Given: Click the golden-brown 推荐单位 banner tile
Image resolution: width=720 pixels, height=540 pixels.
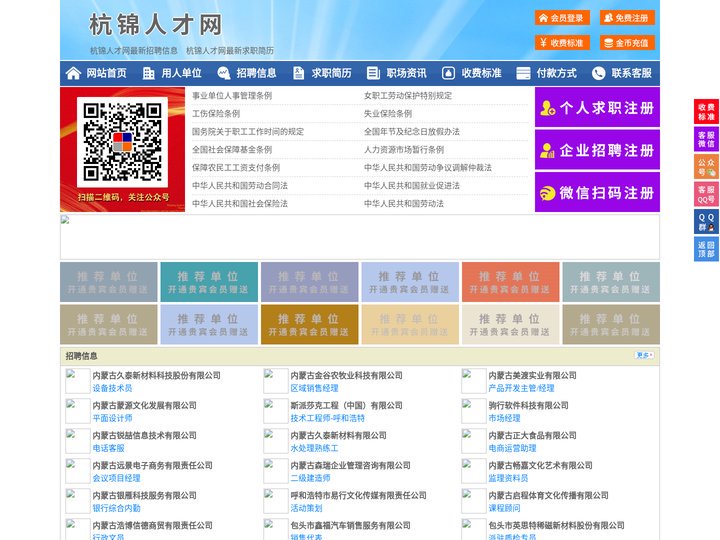Looking at the screenshot, I should pos(309,324).
